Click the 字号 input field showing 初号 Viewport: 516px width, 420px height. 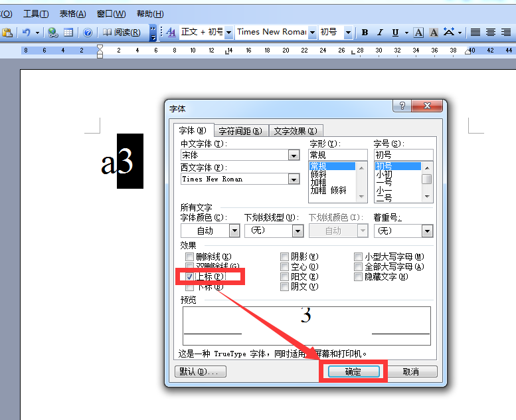tap(404, 155)
